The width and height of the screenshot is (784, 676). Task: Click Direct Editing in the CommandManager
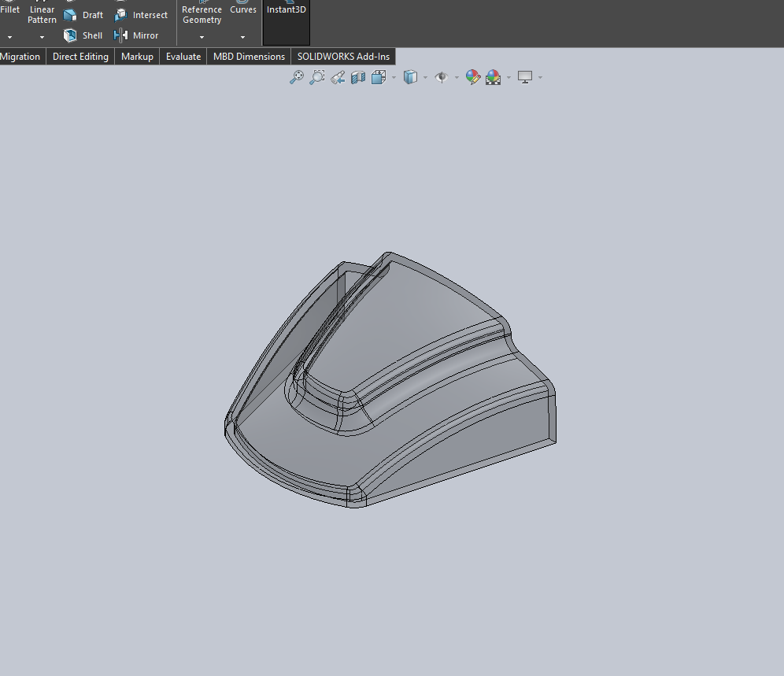80,56
